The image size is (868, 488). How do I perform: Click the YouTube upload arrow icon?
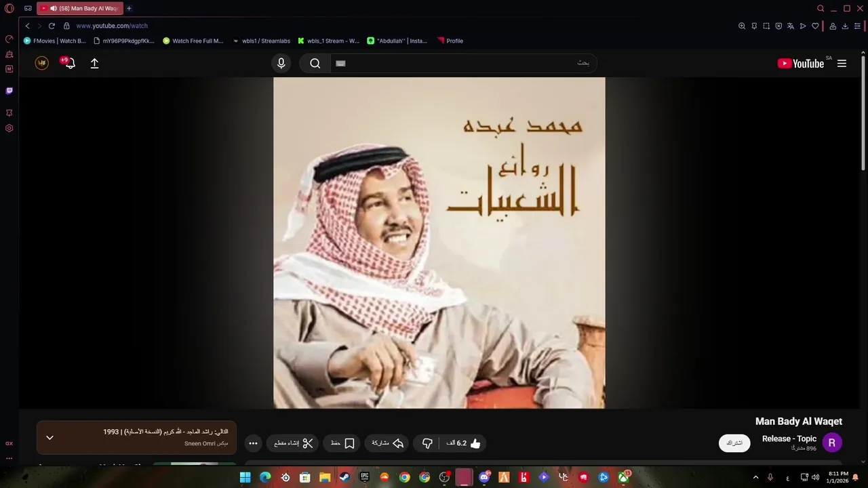click(x=94, y=63)
